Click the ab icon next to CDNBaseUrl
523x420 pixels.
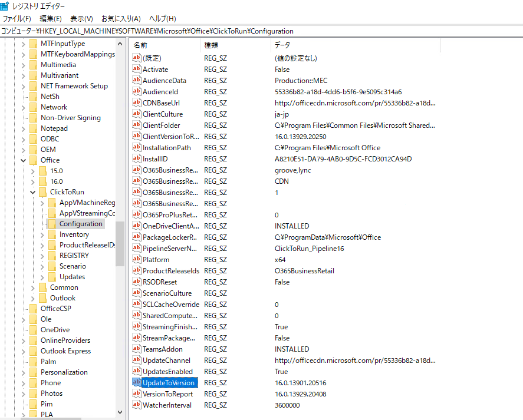coord(136,102)
